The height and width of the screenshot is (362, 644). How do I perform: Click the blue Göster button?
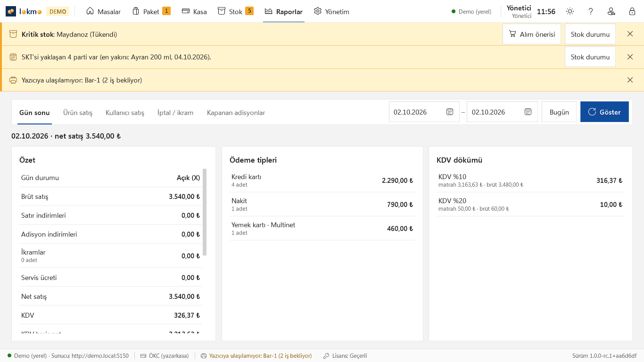[604, 112]
